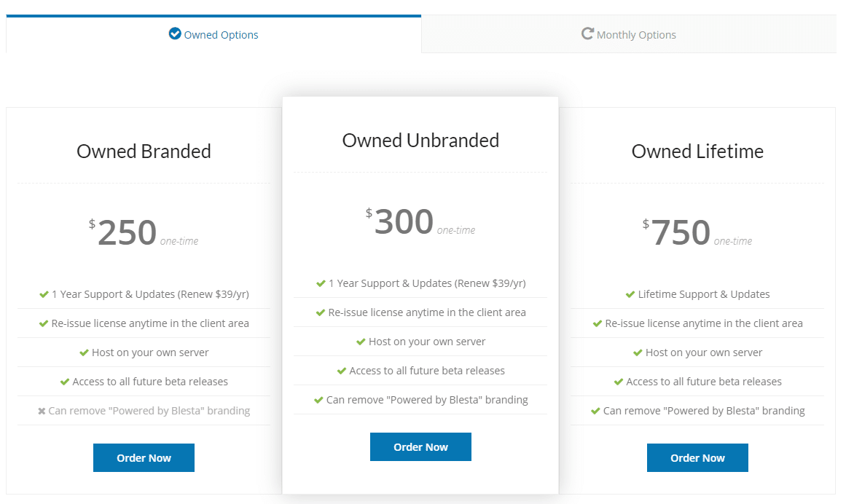Click check beside Branded re-issue license feature
The width and height of the screenshot is (846, 504).
pyautogui.click(x=44, y=323)
